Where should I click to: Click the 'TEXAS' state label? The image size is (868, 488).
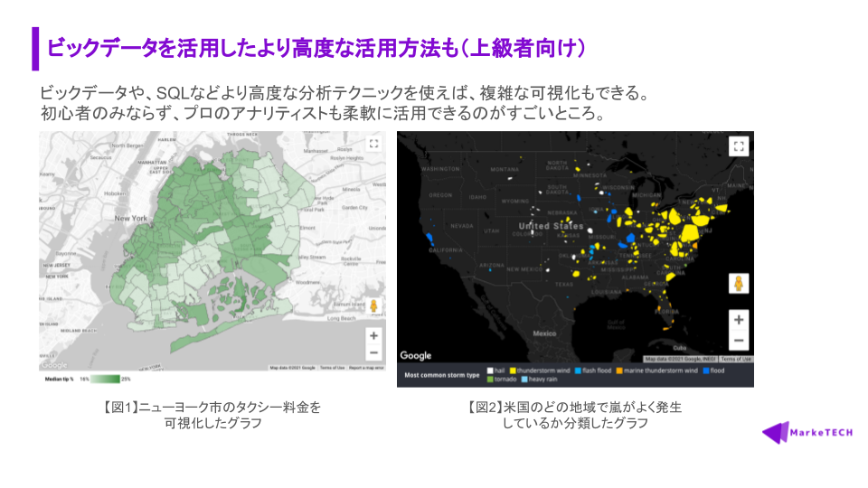[564, 285]
